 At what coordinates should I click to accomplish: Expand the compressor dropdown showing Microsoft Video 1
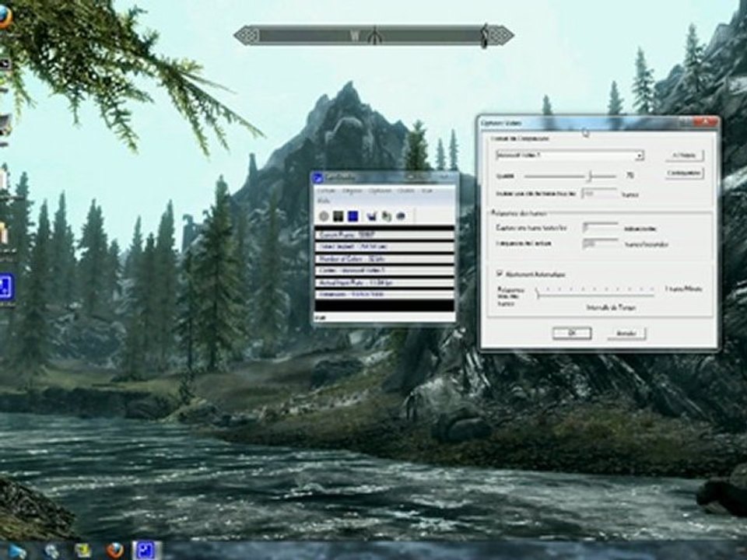[x=640, y=156]
